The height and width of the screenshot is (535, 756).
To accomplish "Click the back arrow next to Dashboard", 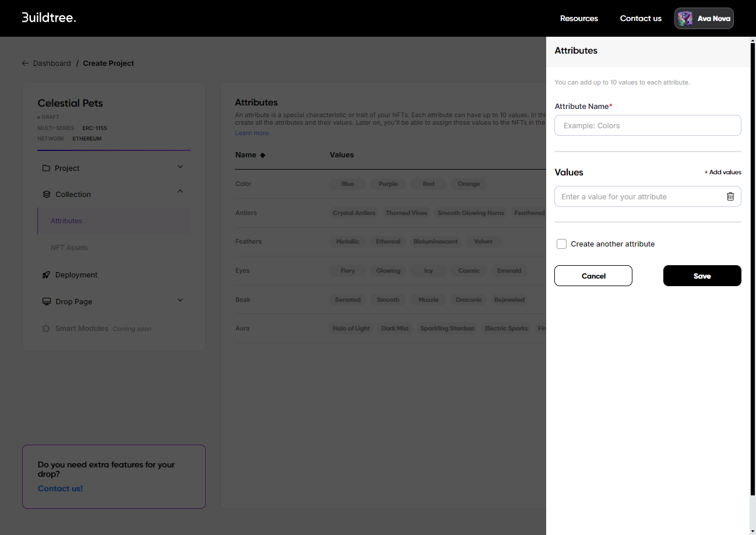I will click(25, 64).
